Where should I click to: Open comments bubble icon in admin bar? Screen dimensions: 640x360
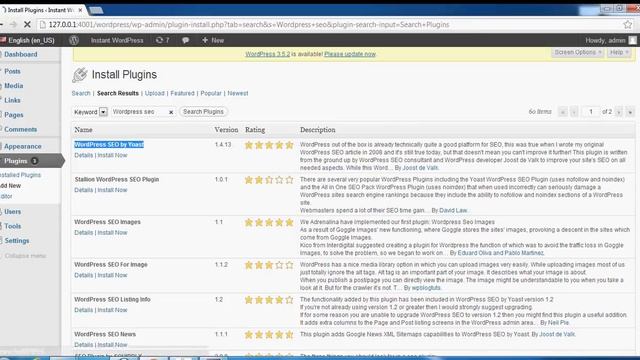coord(185,40)
